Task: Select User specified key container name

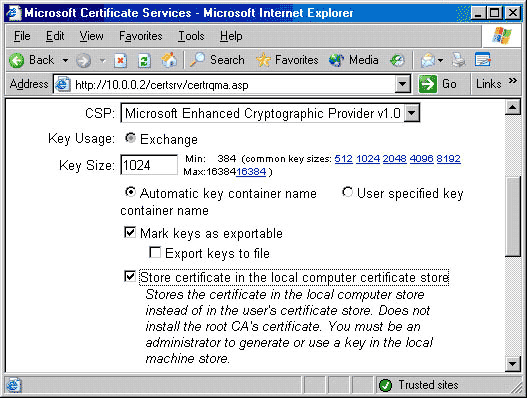Action: pyautogui.click(x=347, y=192)
